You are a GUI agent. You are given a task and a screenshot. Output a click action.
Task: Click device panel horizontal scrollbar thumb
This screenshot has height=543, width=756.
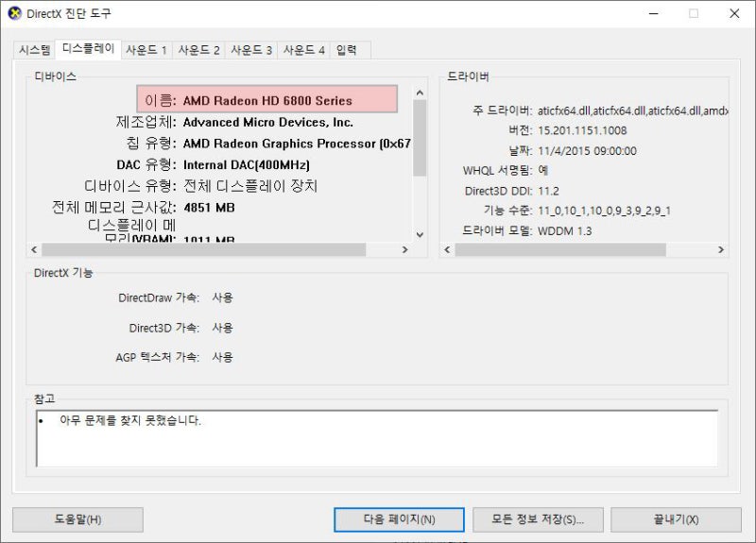point(203,249)
